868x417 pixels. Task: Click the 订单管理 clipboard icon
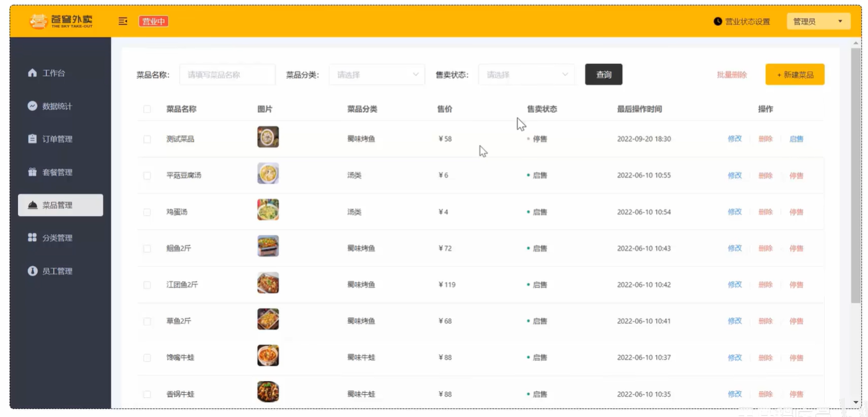pos(33,139)
